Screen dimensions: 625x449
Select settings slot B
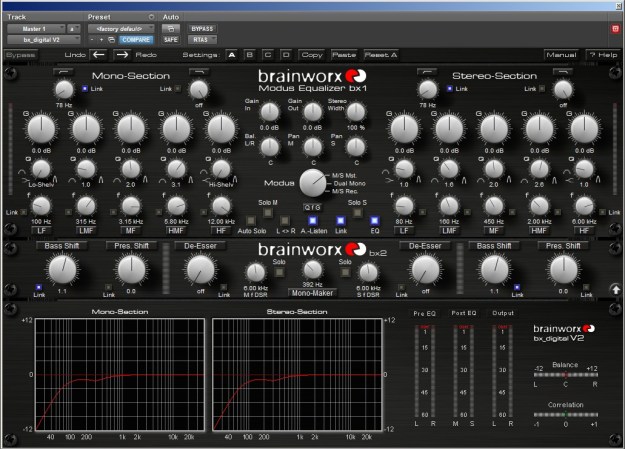(x=252, y=54)
